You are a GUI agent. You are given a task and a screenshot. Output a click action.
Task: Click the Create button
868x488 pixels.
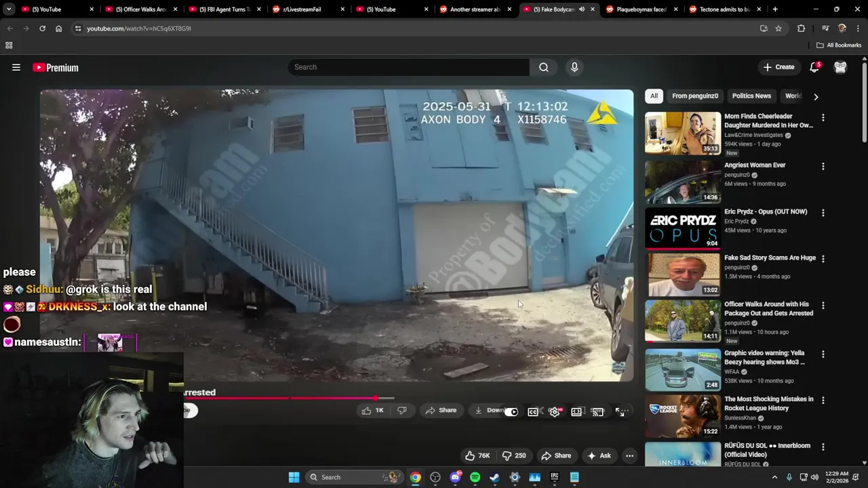[778, 67]
